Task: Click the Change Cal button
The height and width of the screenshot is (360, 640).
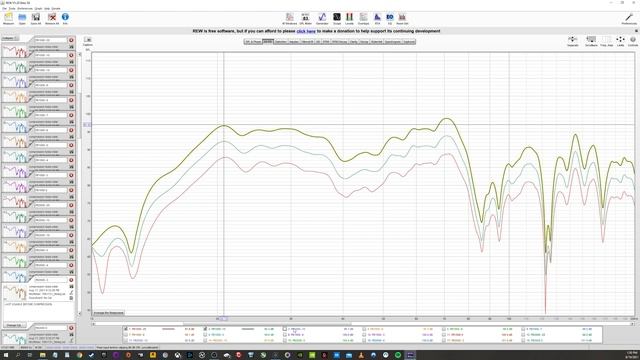Action: pyautogui.click(x=14, y=325)
